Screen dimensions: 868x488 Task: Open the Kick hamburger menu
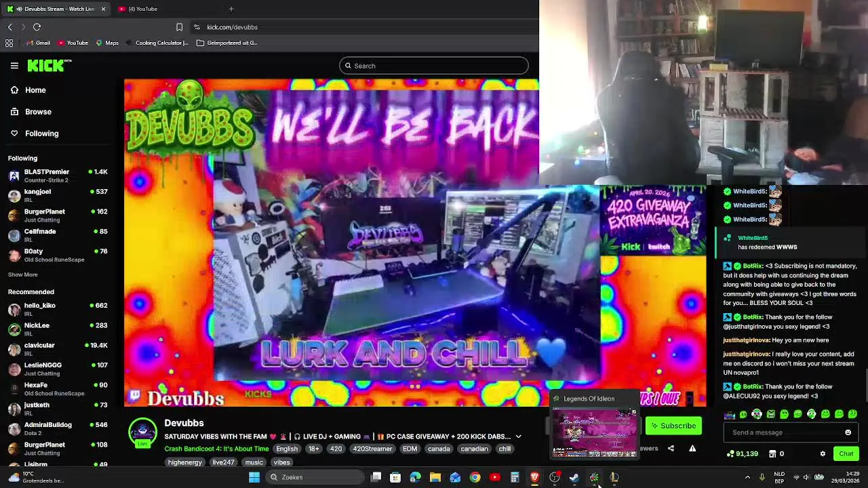[14, 66]
